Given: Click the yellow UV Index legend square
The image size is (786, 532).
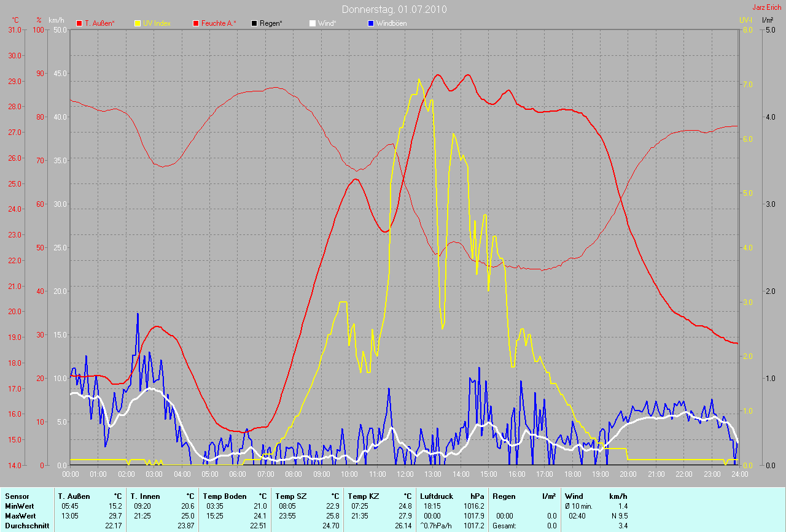Looking at the screenshot, I should [138, 23].
